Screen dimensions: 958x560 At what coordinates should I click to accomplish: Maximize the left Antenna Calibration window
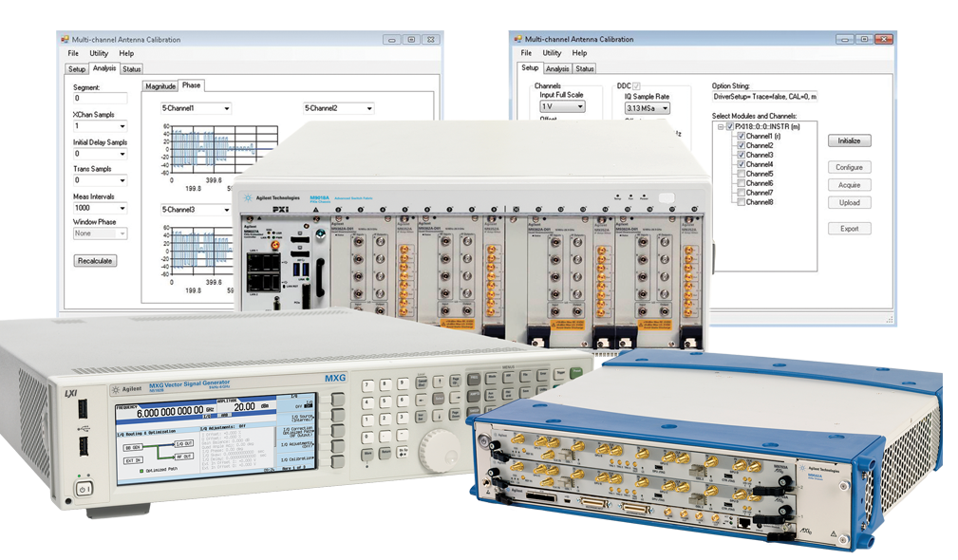point(411,40)
